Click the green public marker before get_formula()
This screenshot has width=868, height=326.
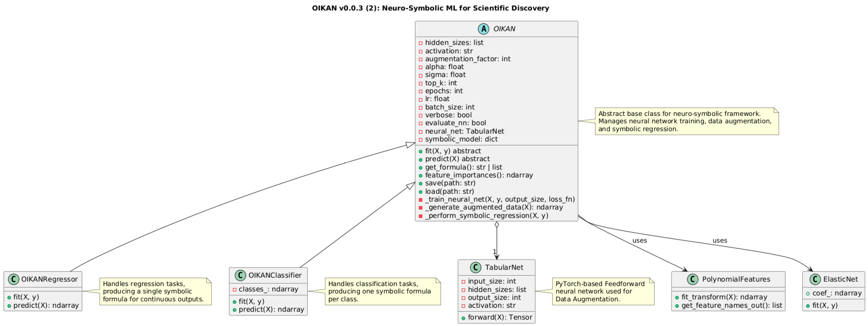pos(421,168)
